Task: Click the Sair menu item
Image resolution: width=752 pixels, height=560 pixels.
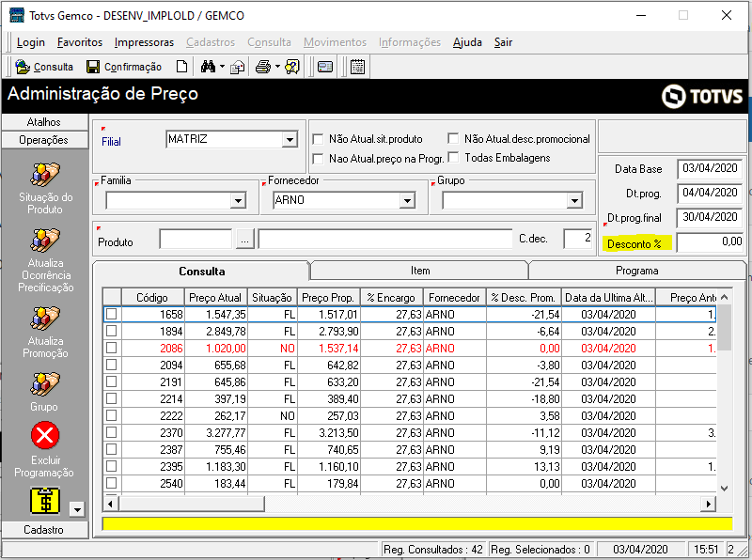Action: click(503, 42)
